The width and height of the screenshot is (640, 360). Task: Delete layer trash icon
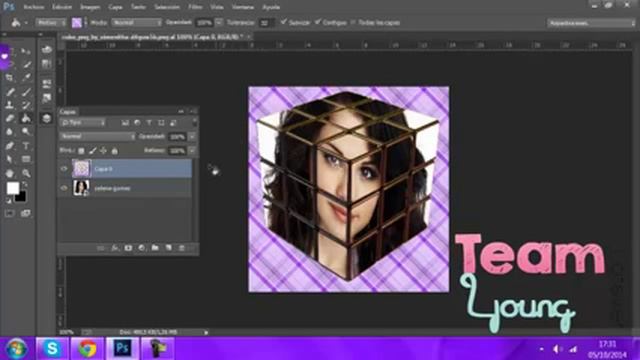[182, 248]
